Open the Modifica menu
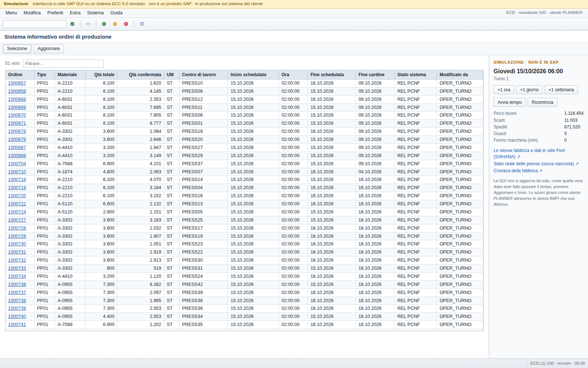Screen dimensions: 588x368 click(32, 13)
